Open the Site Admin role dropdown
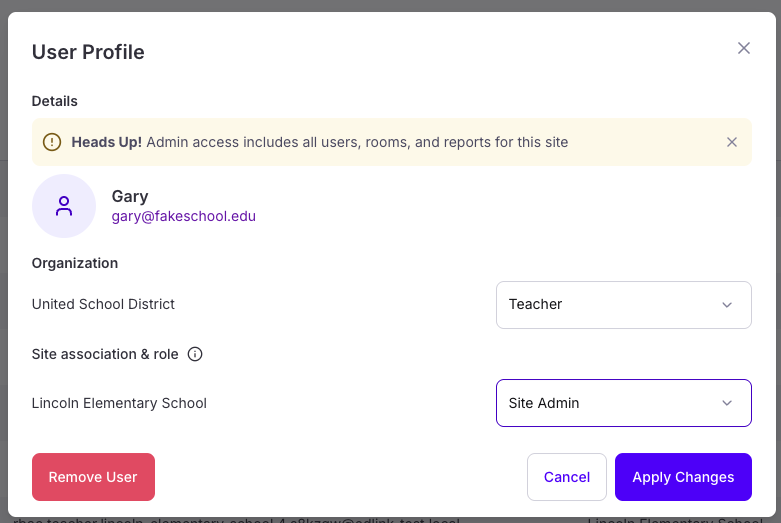Screen dimensions: 781x523 [623, 403]
